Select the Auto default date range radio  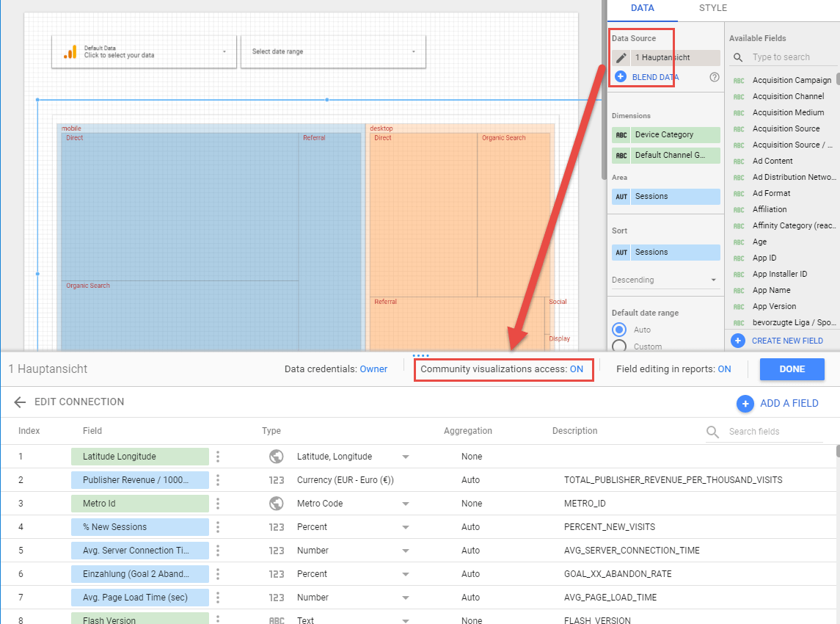coord(619,329)
